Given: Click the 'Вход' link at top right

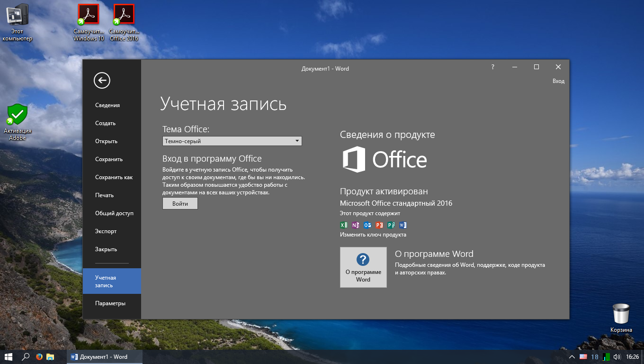Looking at the screenshot, I should [x=558, y=81].
